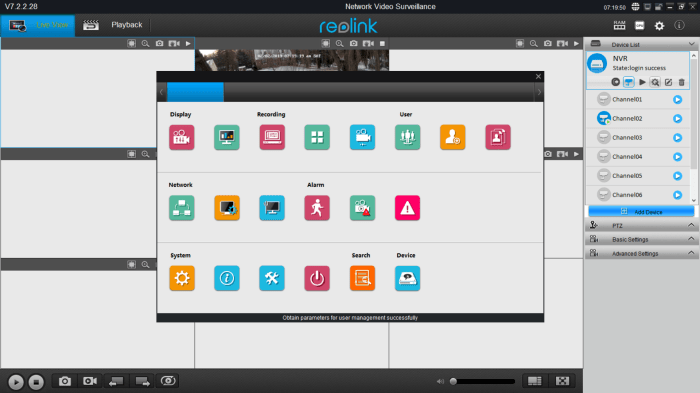Open the System power reboot icon
Screen dimensions: 700x393
point(317,278)
